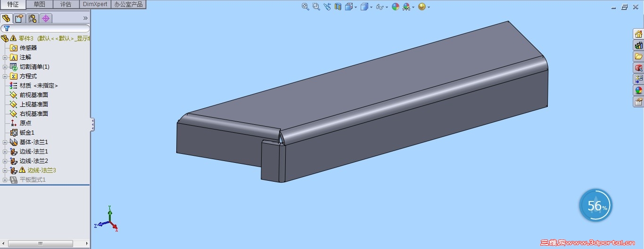Expand the 切割清单(1) tree node
Image resolution: width=644 pixels, height=249 pixels.
5,67
